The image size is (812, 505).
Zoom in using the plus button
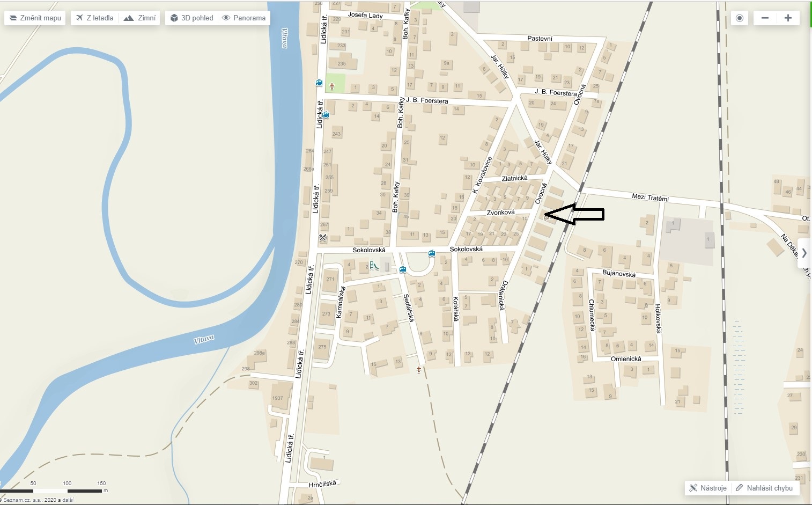point(788,18)
